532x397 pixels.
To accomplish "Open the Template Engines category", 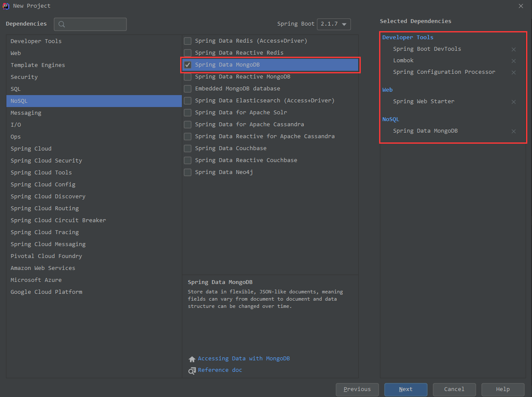I will (x=94, y=65).
